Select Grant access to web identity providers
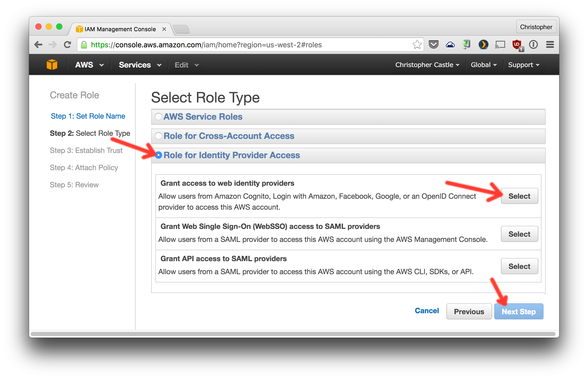Screen dimensions: 588x379 pos(519,196)
